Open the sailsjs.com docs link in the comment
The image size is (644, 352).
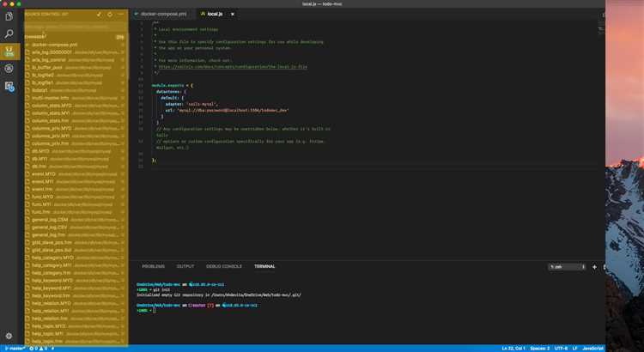pos(233,67)
